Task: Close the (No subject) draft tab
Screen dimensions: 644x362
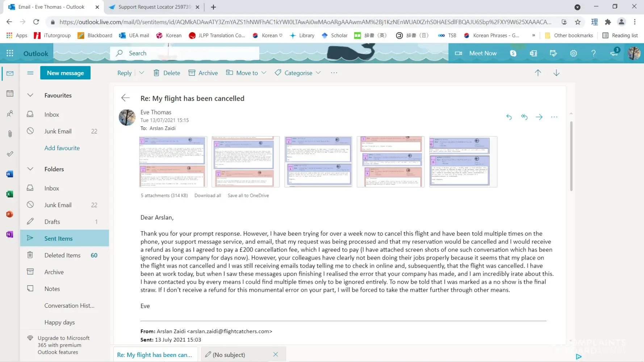Action: [276, 354]
